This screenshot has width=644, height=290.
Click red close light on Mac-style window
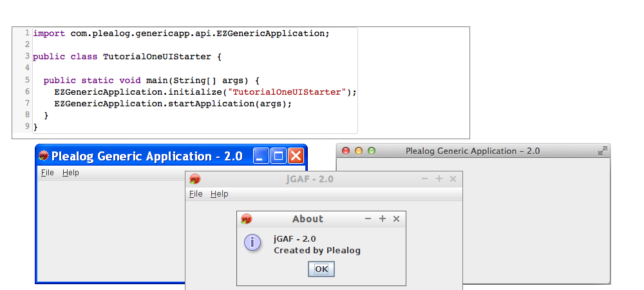(346, 151)
